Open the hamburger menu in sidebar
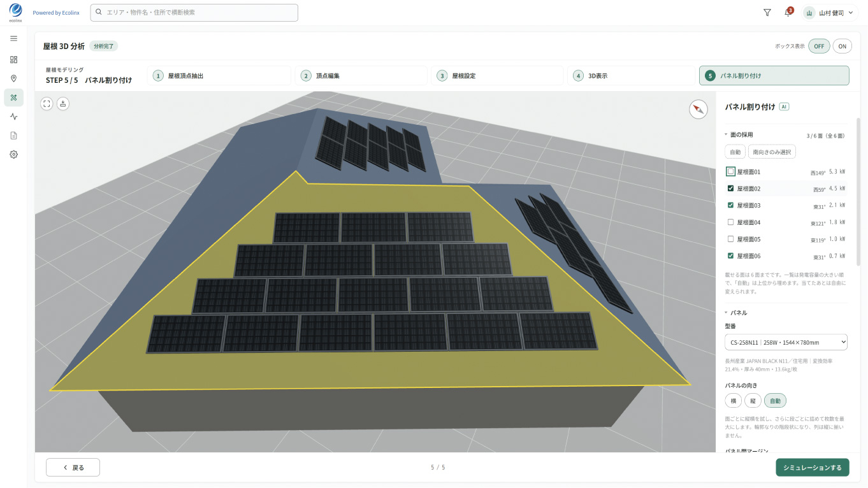This screenshot has width=868, height=488. (x=13, y=39)
